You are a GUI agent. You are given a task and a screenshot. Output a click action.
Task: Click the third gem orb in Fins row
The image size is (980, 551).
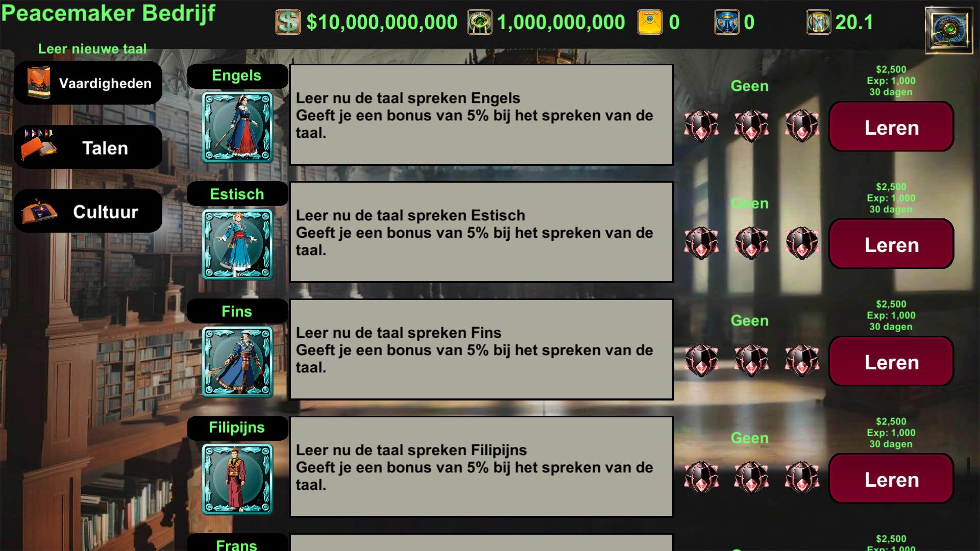[802, 361]
